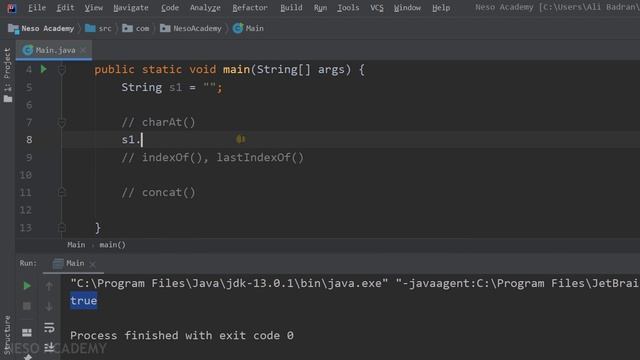Go down the stack trace arrow
The image size is (640, 360).
tap(49, 306)
